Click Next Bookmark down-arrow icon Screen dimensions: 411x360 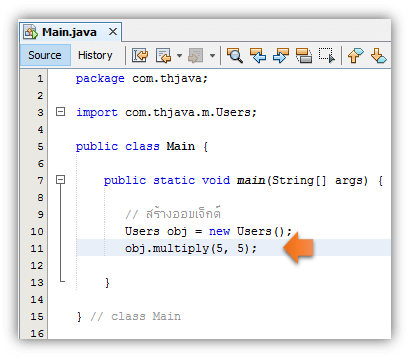pos(378,55)
